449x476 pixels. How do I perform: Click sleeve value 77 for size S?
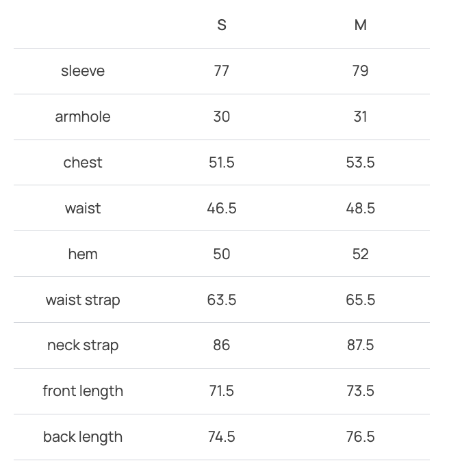pyautogui.click(x=222, y=71)
